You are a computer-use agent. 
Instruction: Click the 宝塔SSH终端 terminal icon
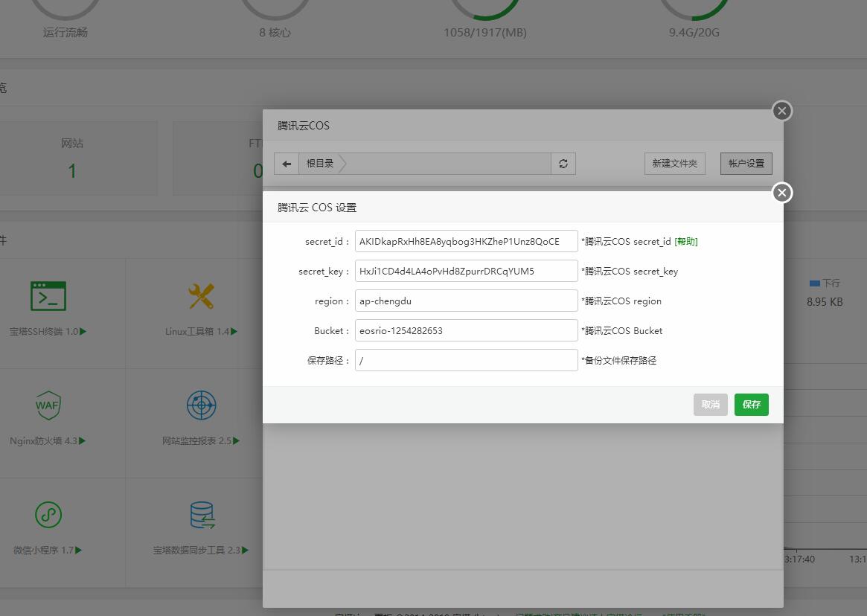click(x=48, y=296)
